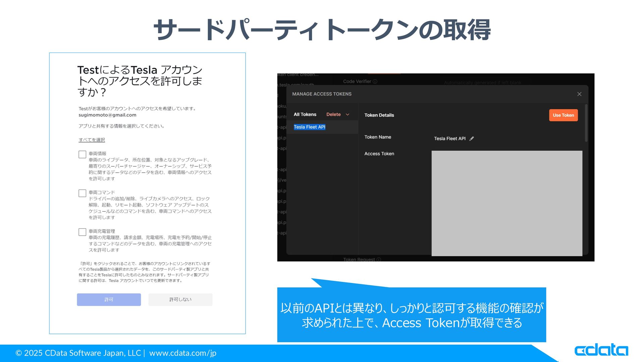Expand the chevron next to Delete

[x=347, y=115]
